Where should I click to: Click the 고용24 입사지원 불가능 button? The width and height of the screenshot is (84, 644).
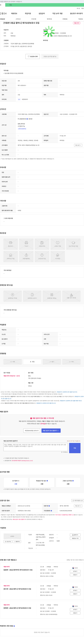(x=50, y=56)
